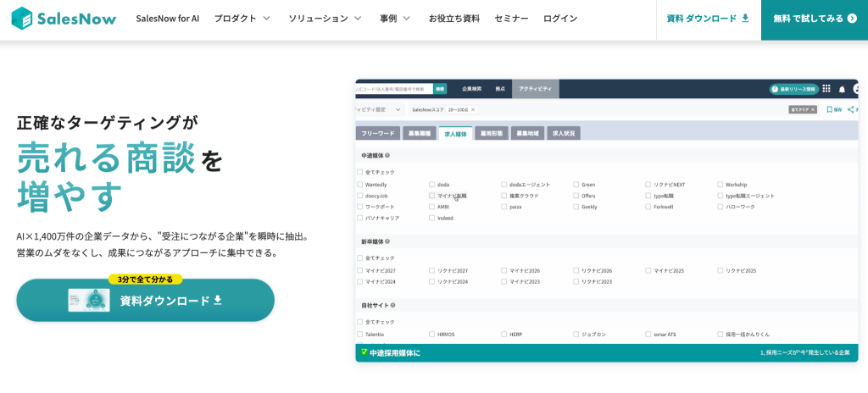Tick the doda checkbox
868x393 pixels.
click(x=431, y=185)
